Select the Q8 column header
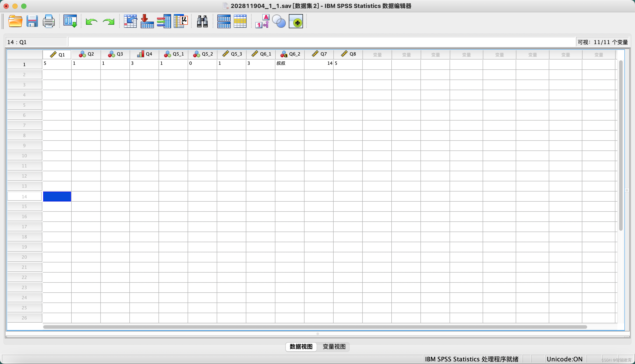This screenshot has height=364, width=635. pyautogui.click(x=348, y=54)
